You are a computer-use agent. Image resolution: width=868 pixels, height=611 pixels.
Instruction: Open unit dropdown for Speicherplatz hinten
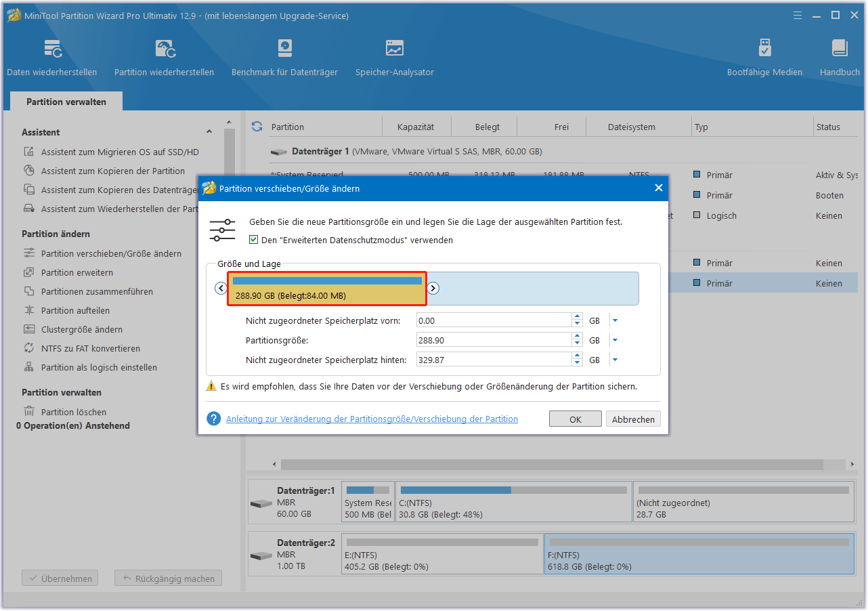click(615, 360)
